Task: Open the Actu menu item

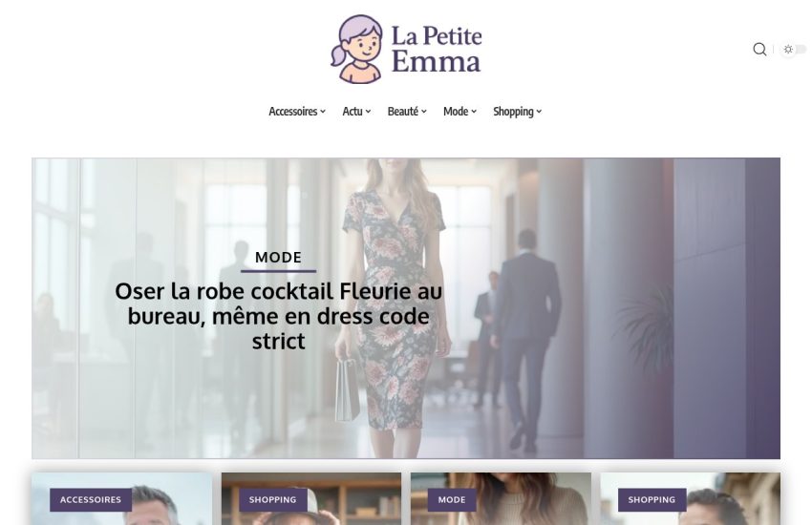Action: [x=353, y=112]
